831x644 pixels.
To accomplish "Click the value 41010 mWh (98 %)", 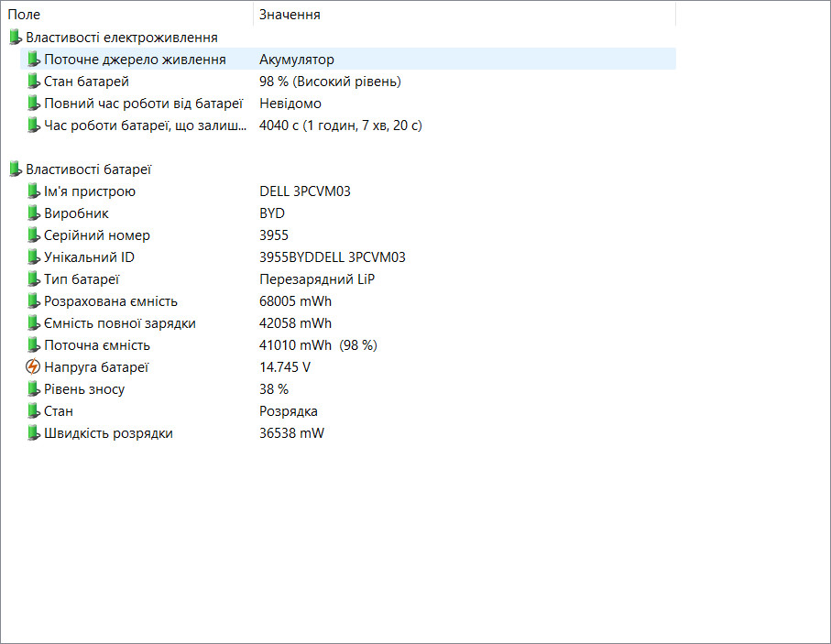I will pos(318,345).
